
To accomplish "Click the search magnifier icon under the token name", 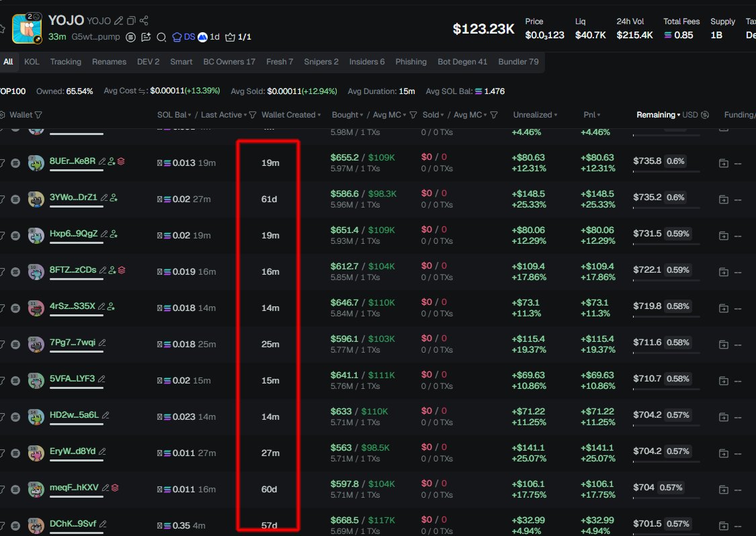I will click(161, 37).
